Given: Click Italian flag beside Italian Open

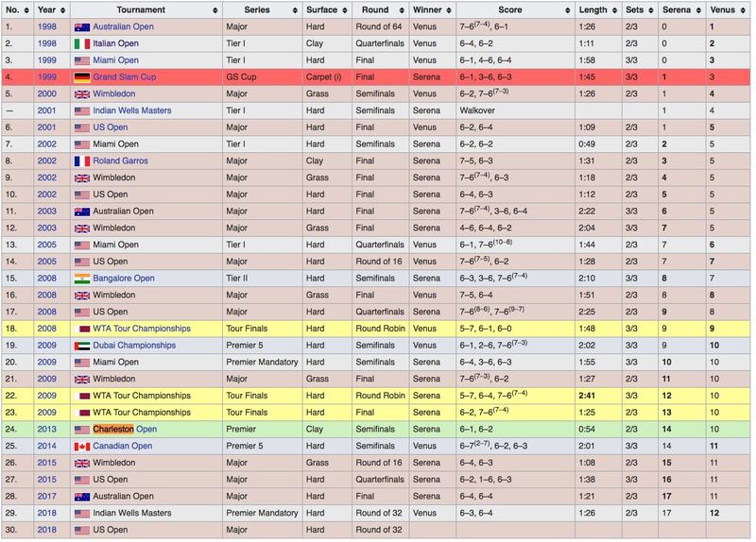Looking at the screenshot, I should [x=82, y=43].
